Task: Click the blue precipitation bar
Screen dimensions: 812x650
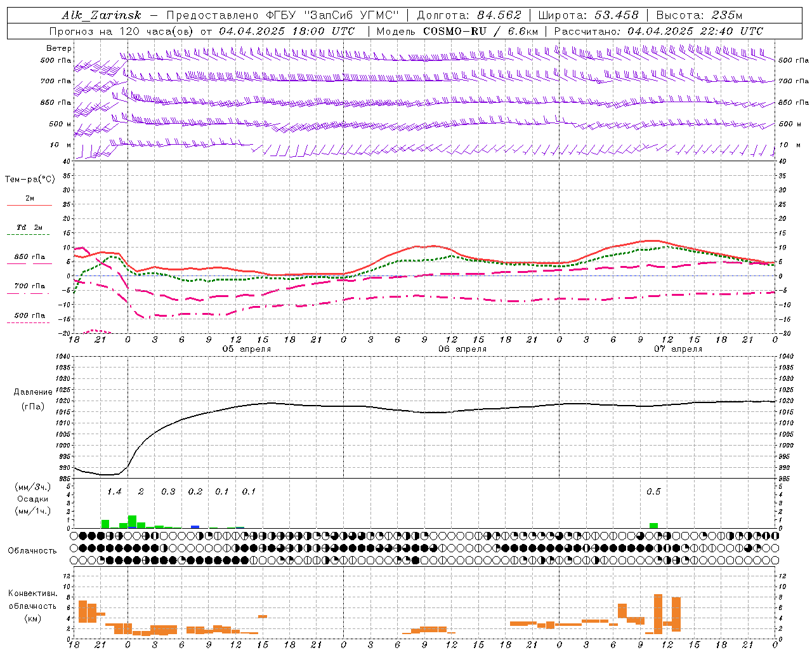Action: coord(195,527)
